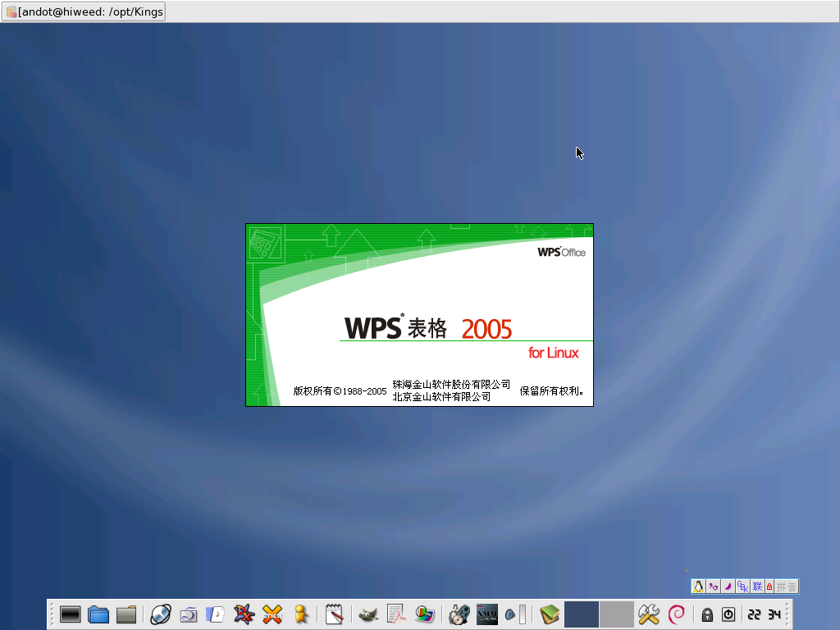840x630 pixels.
Task: Toggle the half-moon width mode icon
Action: [x=728, y=587]
